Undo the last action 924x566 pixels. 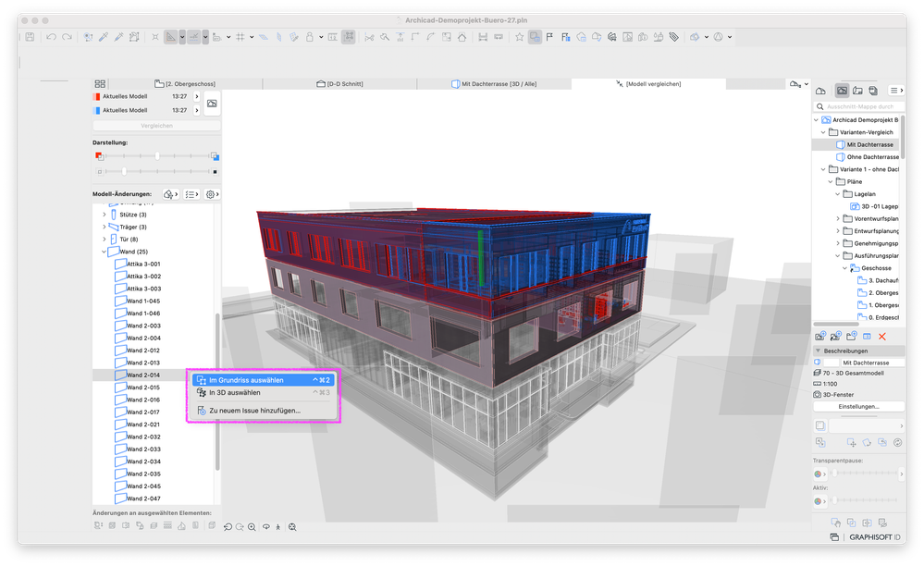point(51,37)
